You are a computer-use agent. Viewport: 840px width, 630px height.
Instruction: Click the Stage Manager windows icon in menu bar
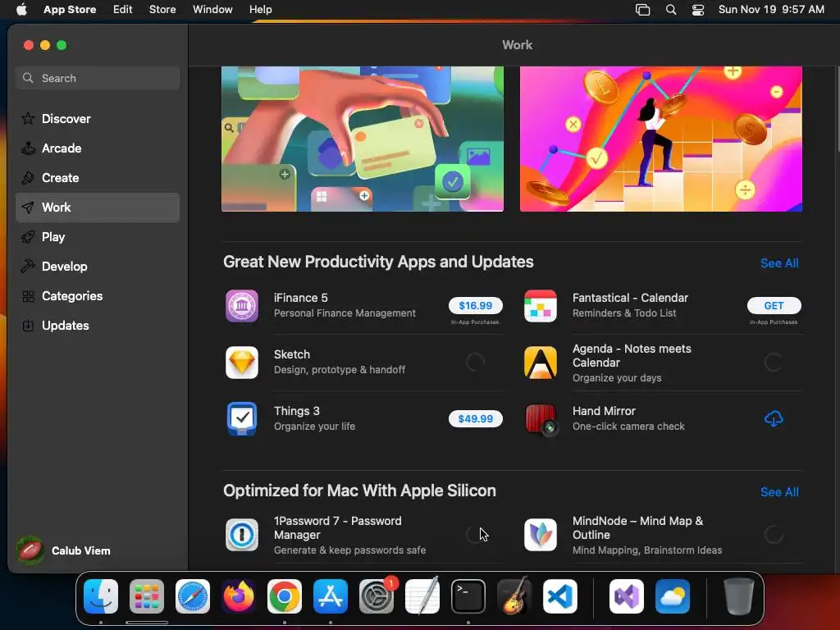pyautogui.click(x=643, y=10)
